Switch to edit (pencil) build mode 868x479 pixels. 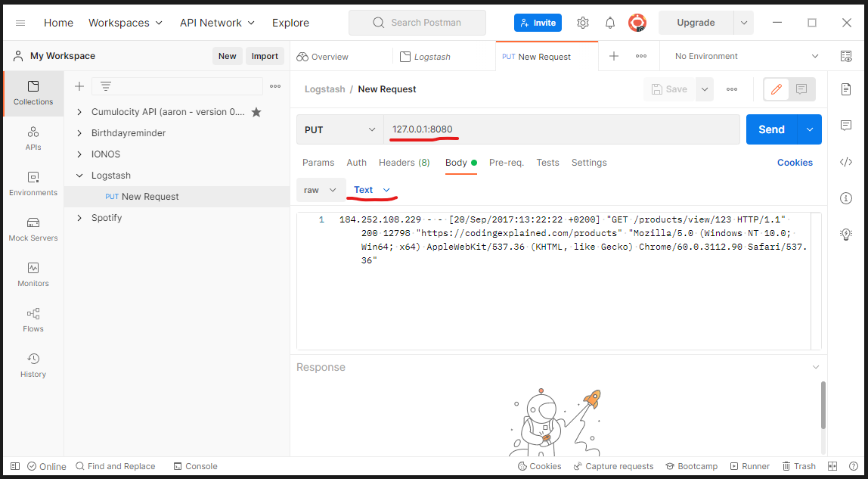776,89
